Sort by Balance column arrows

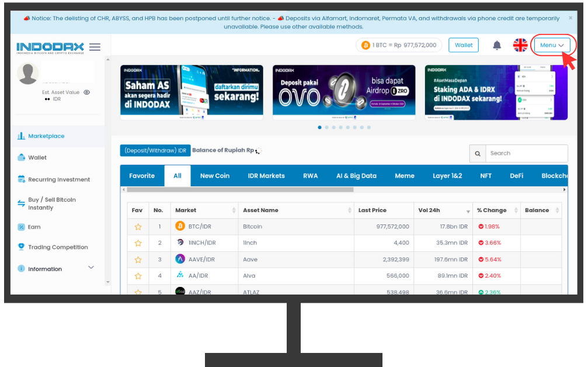click(557, 210)
